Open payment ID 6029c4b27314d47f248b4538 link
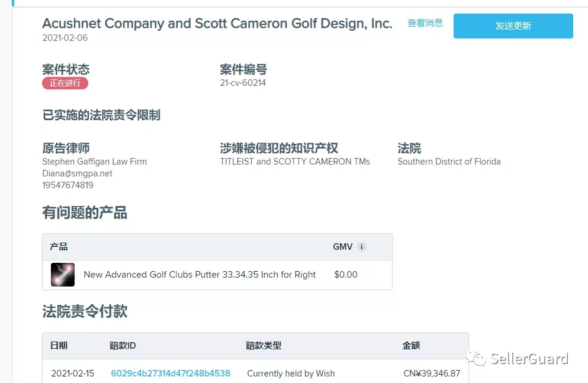Image resolution: width=588 pixels, height=383 pixels. click(x=171, y=374)
